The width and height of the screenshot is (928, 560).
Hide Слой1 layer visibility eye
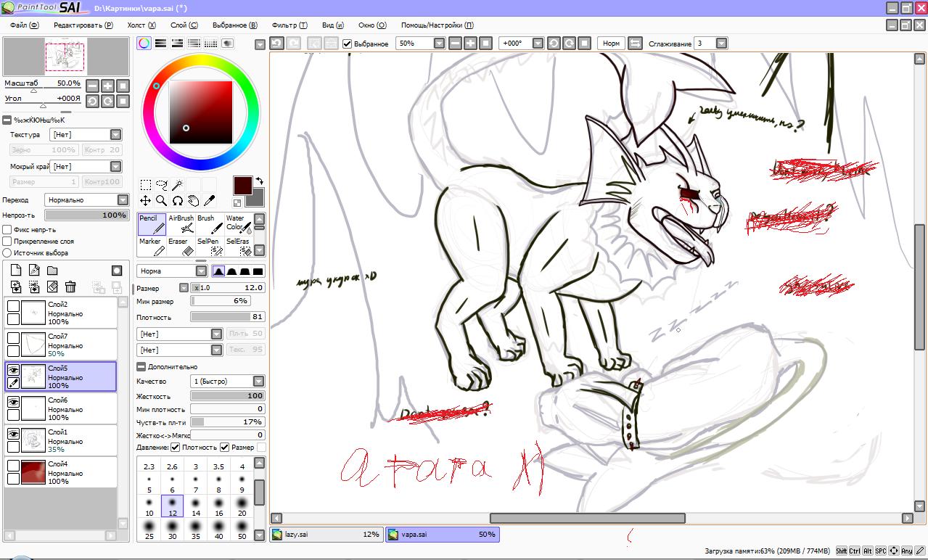[x=13, y=433]
